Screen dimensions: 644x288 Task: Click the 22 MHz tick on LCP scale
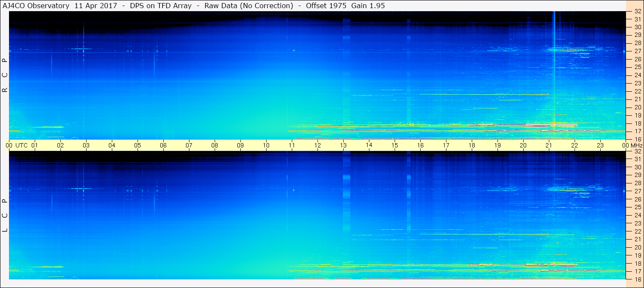[637, 231]
